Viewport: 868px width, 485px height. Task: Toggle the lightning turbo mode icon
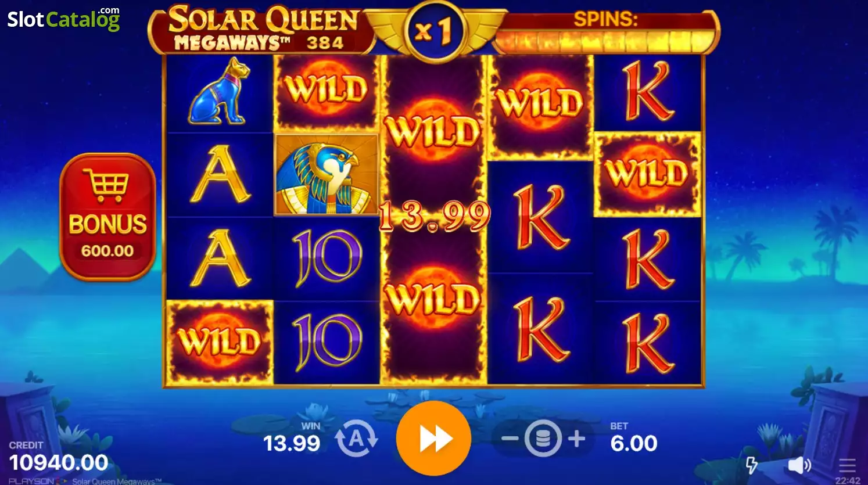click(751, 465)
